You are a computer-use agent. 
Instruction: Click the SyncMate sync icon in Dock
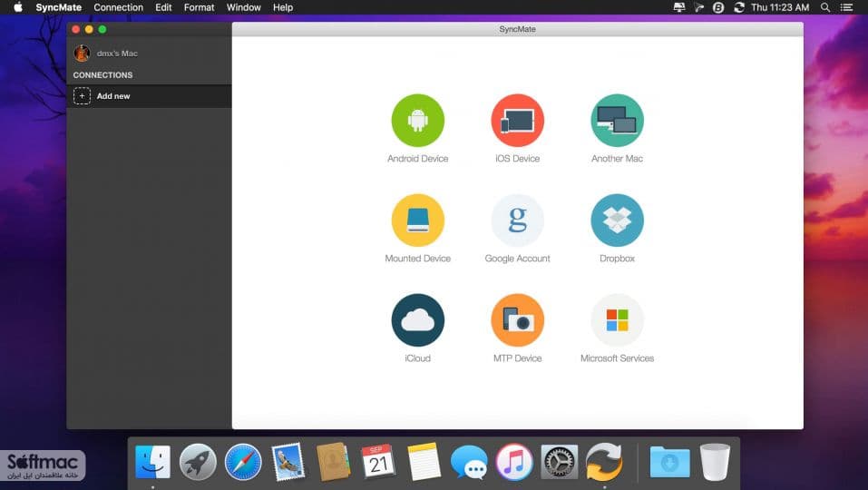point(604,462)
